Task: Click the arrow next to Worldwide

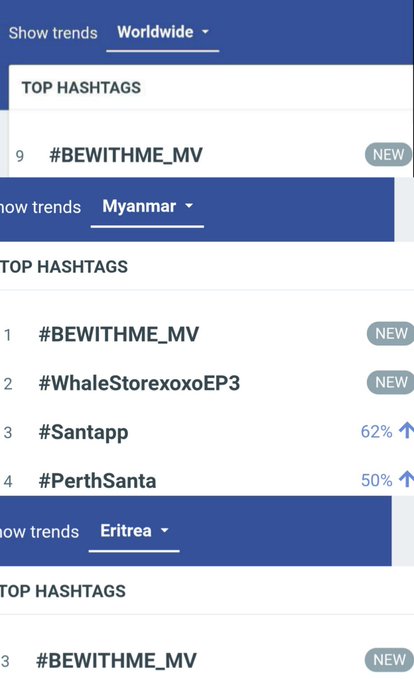Action: (205, 32)
